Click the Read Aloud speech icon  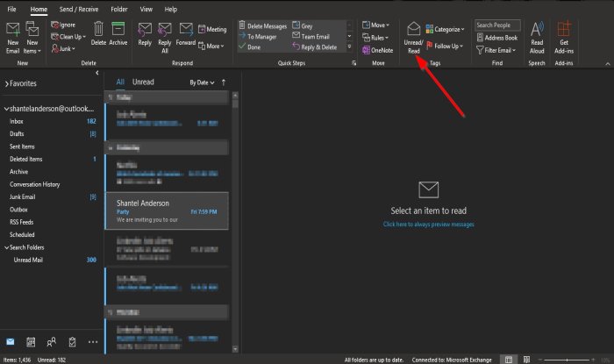[537, 37]
